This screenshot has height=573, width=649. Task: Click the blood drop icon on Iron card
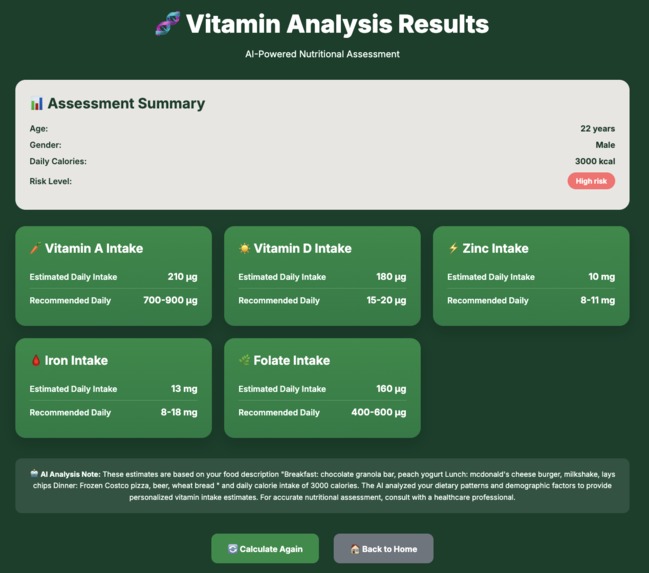click(36, 360)
